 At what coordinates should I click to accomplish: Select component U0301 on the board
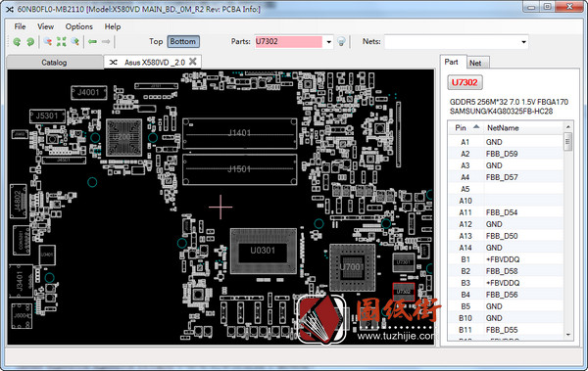click(263, 251)
